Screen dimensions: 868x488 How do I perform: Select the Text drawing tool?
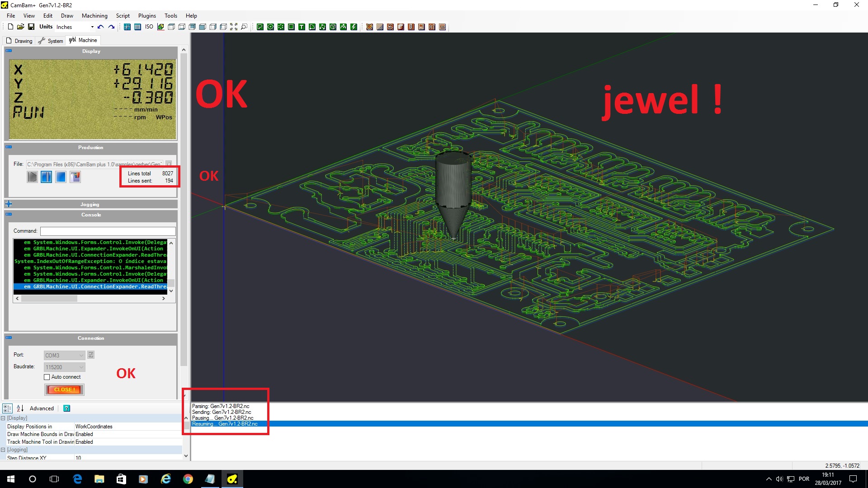click(x=302, y=27)
